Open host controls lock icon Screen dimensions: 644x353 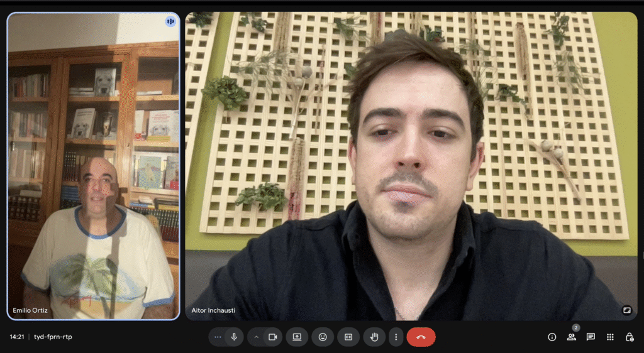click(630, 337)
